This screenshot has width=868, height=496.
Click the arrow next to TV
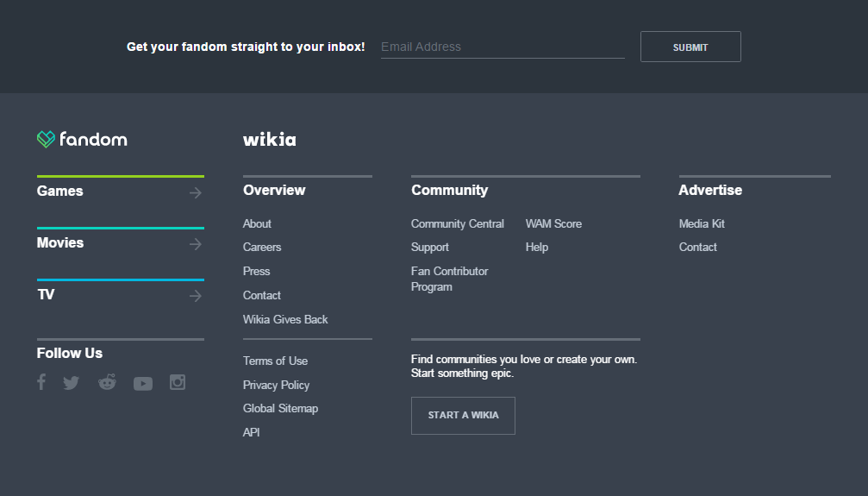tap(196, 296)
